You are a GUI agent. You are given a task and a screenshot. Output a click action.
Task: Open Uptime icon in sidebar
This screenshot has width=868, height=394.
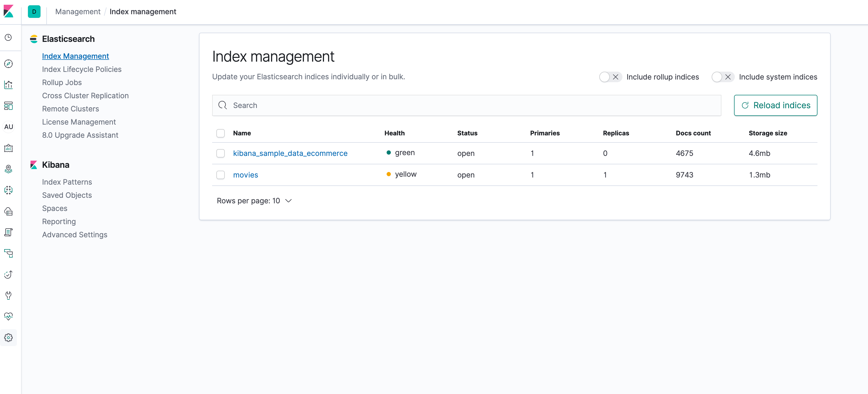click(x=8, y=274)
